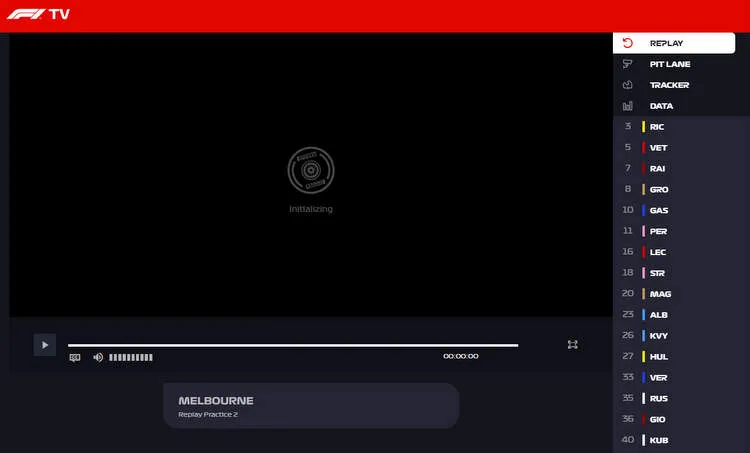This screenshot has width=750, height=453.
Task: Start playback with the play button
Action: click(x=45, y=345)
